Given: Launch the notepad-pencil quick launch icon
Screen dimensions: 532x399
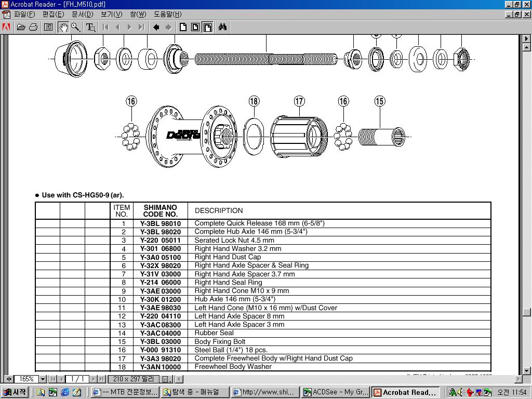Looking at the screenshot, I should (77, 392).
